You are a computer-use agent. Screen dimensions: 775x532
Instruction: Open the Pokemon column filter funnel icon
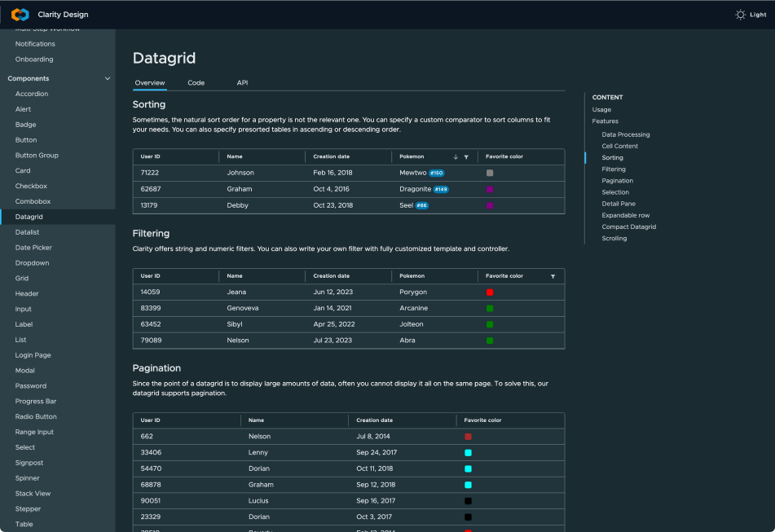466,157
